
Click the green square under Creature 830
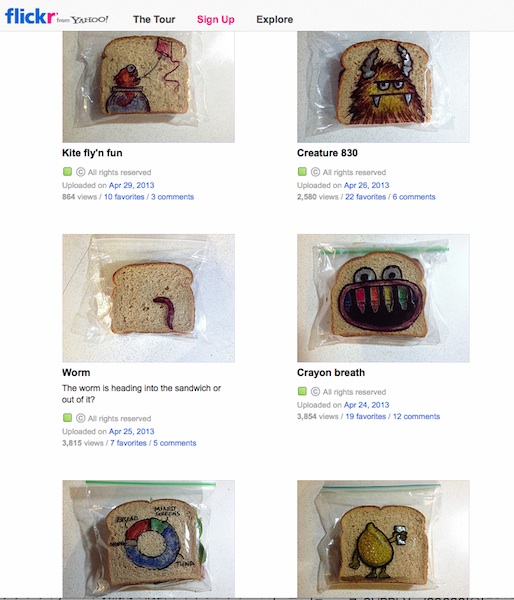point(302,171)
